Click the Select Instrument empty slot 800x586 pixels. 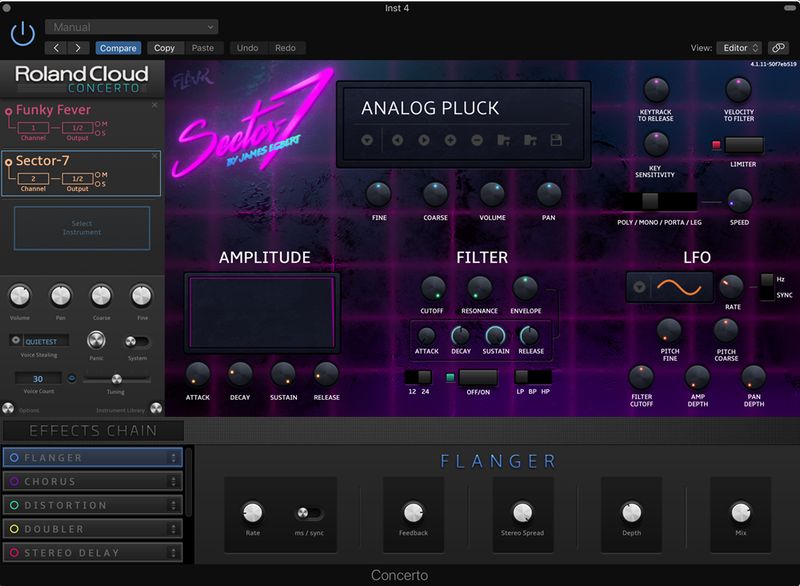82,228
